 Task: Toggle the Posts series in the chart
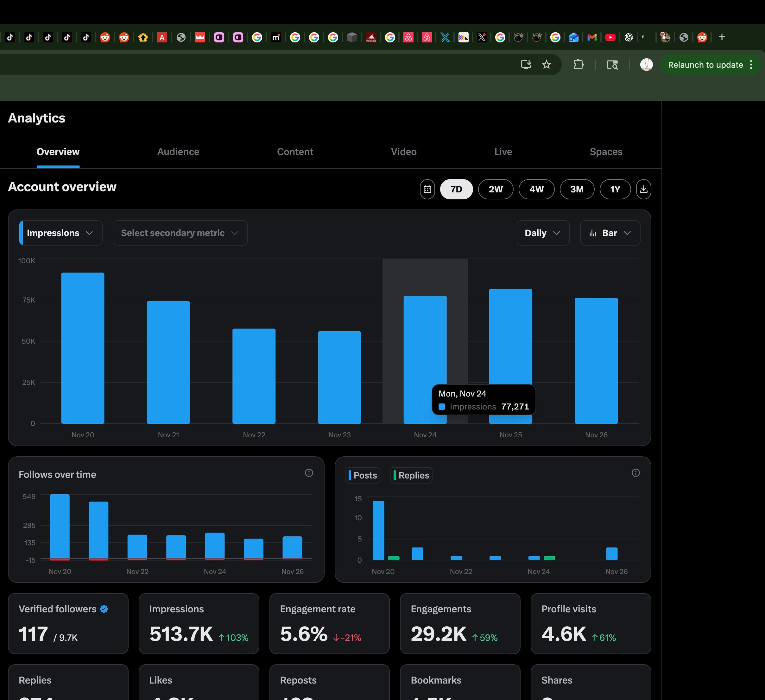[363, 475]
